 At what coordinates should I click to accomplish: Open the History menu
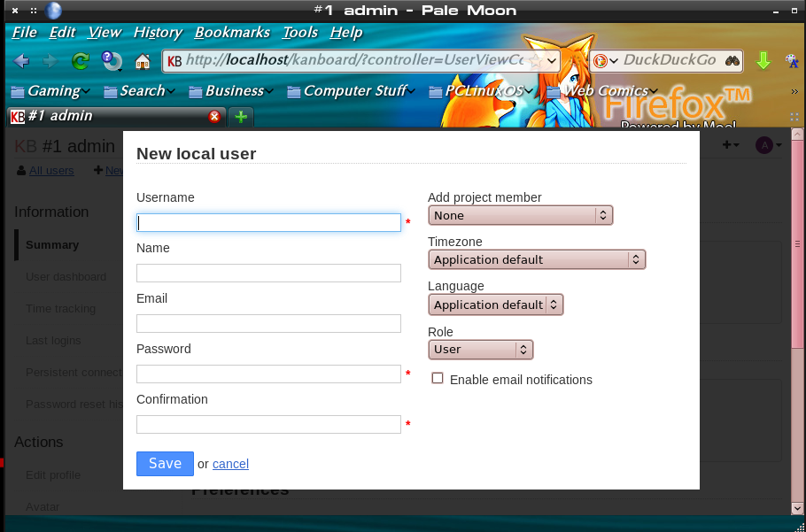click(158, 33)
